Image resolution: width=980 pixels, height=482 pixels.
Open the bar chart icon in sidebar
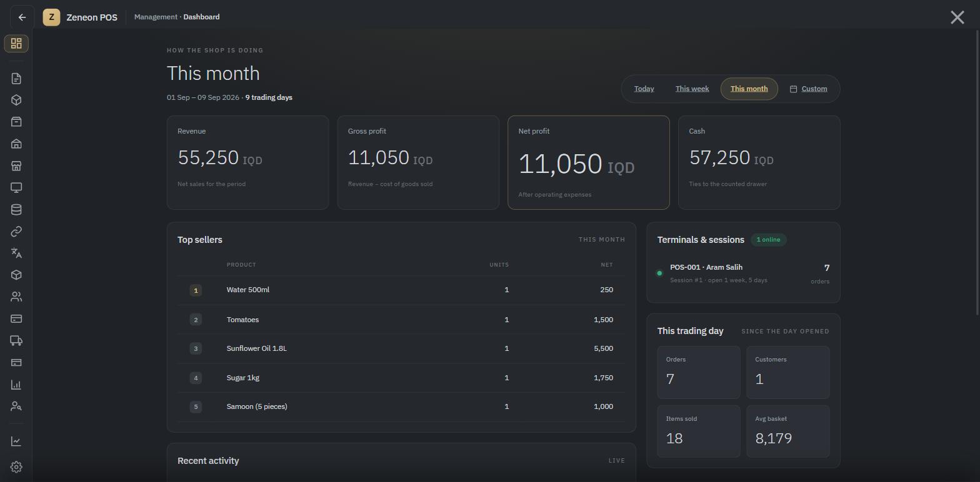[x=16, y=385]
